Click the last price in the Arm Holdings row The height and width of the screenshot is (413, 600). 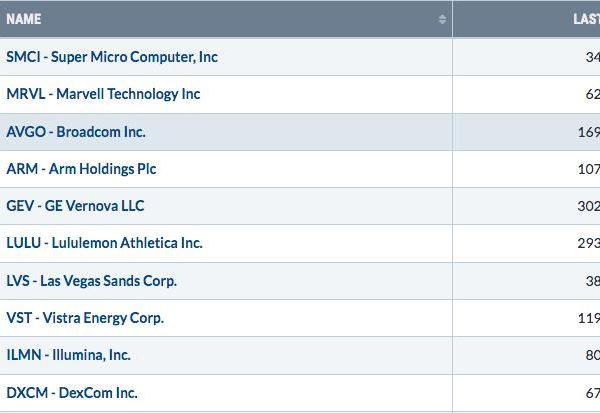point(589,169)
